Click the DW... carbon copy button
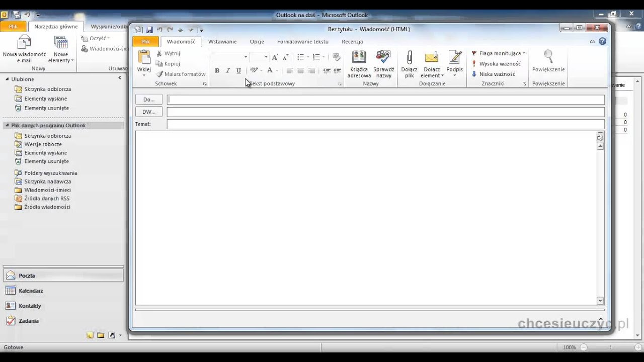The image size is (644, 362). coord(149,112)
